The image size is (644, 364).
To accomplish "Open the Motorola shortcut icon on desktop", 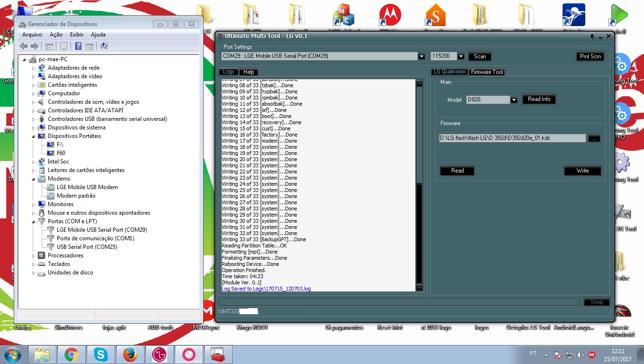I will click(x=390, y=15).
